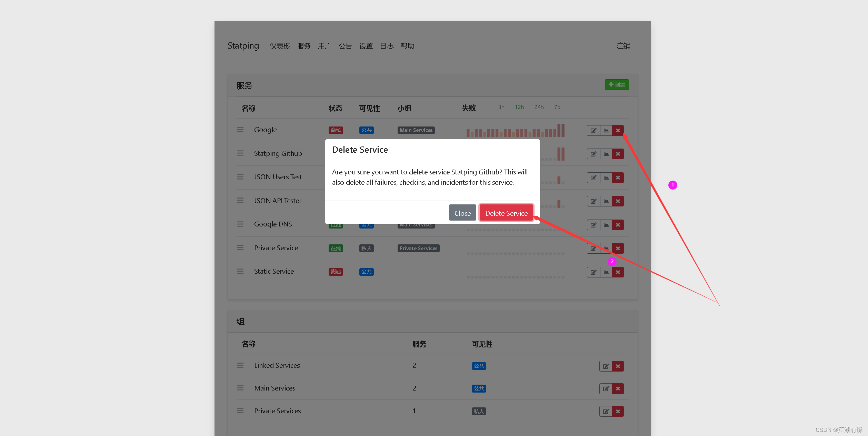Click the Google DNS row drag handle
868x436 pixels.
coord(240,224)
